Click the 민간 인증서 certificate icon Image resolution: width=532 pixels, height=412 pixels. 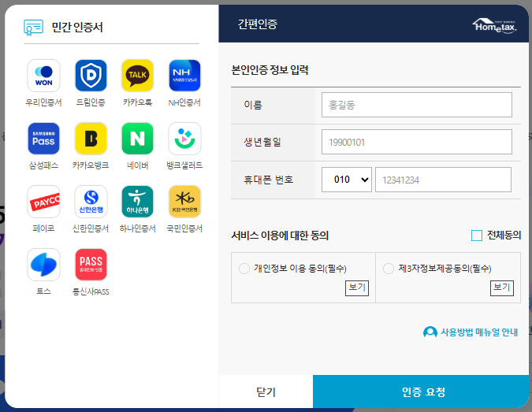click(x=33, y=28)
